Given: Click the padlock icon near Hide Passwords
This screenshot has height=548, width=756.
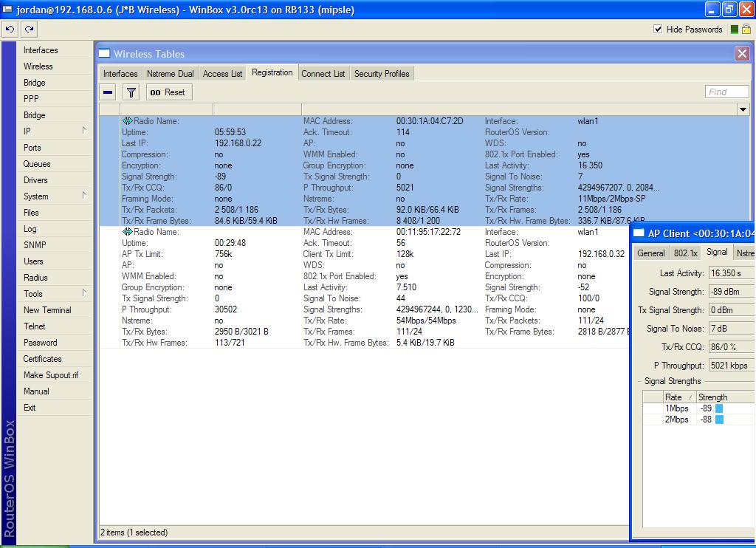Looking at the screenshot, I should click(x=746, y=30).
